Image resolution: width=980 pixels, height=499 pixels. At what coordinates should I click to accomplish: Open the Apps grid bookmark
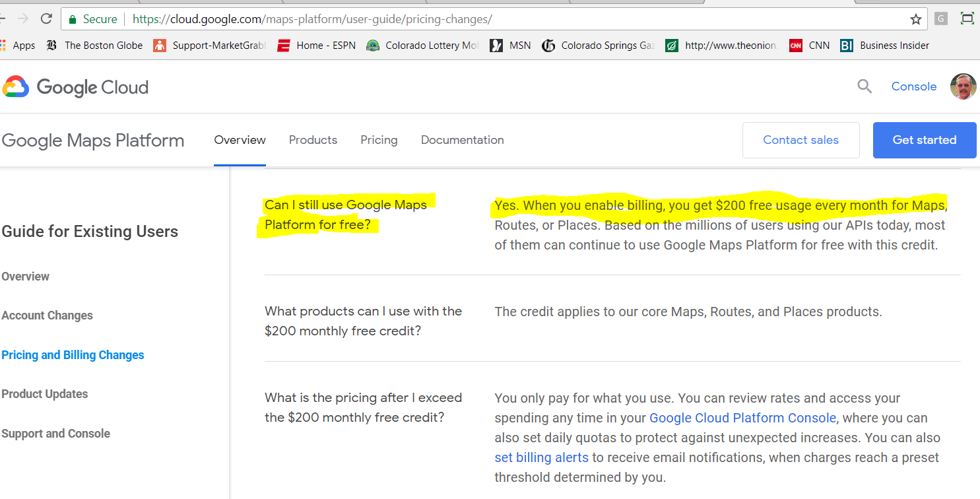click(x=18, y=46)
